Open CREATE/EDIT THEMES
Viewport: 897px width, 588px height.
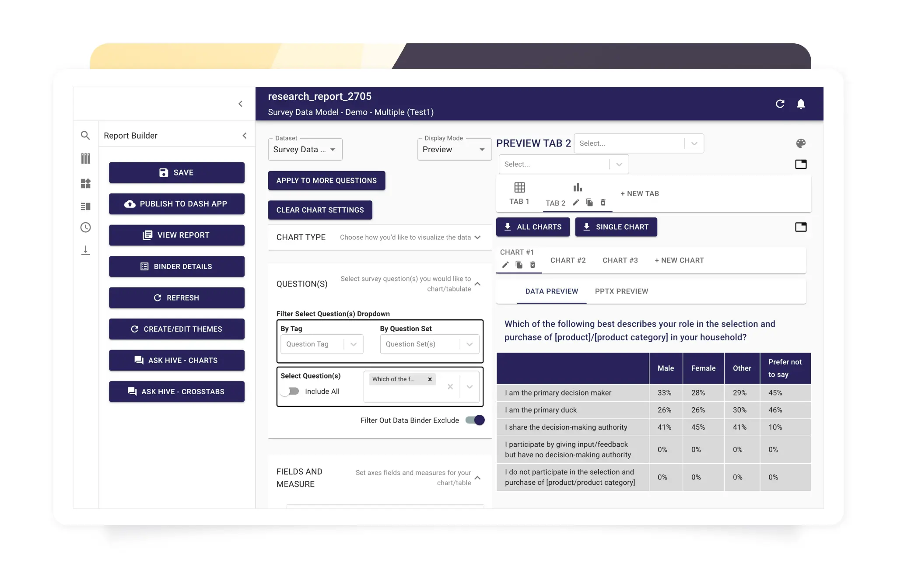[177, 329]
